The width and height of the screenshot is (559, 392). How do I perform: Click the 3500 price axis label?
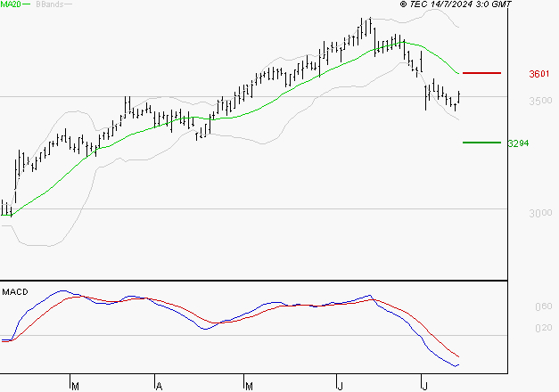[540, 101]
